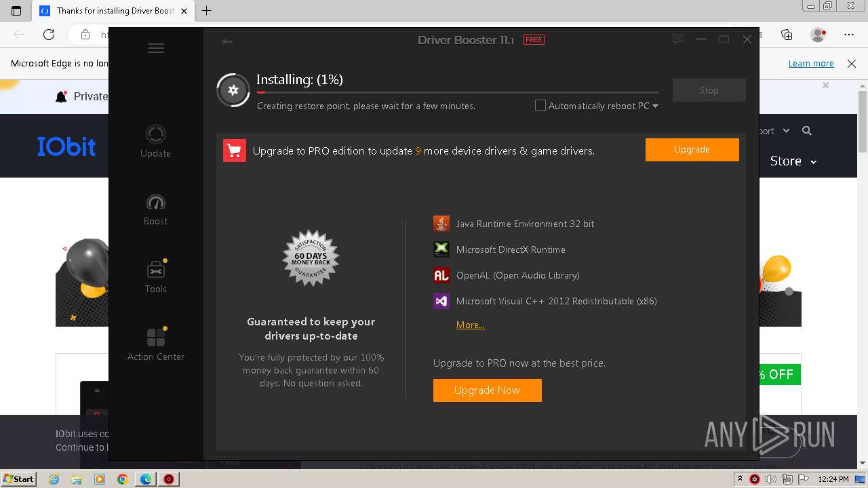Go back with the Driver Booster arrow
This screenshot has height=488, width=868.
pos(227,41)
